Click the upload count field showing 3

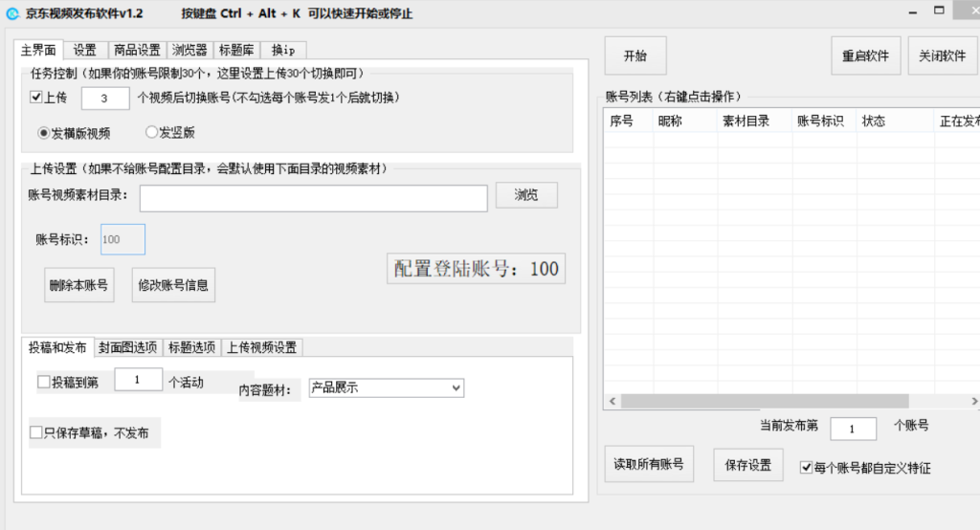pyautogui.click(x=105, y=99)
